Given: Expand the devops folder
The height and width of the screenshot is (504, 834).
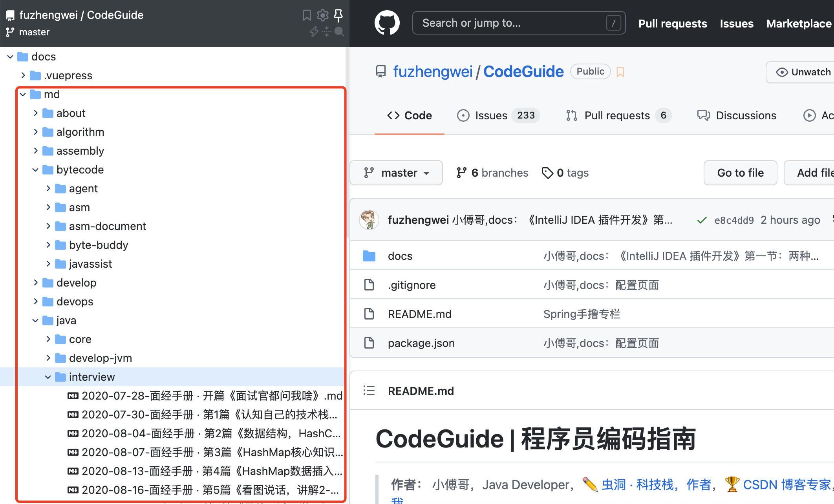Looking at the screenshot, I should click(x=35, y=301).
